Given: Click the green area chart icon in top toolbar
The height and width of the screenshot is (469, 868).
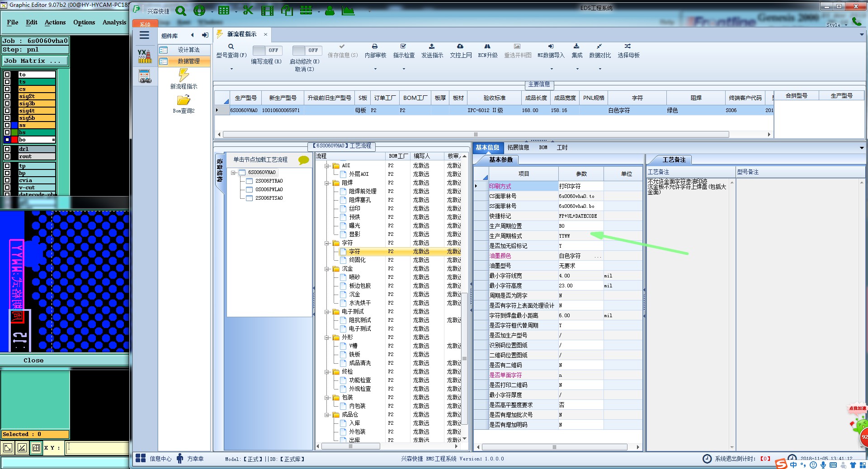Looking at the screenshot, I should 348,10.
